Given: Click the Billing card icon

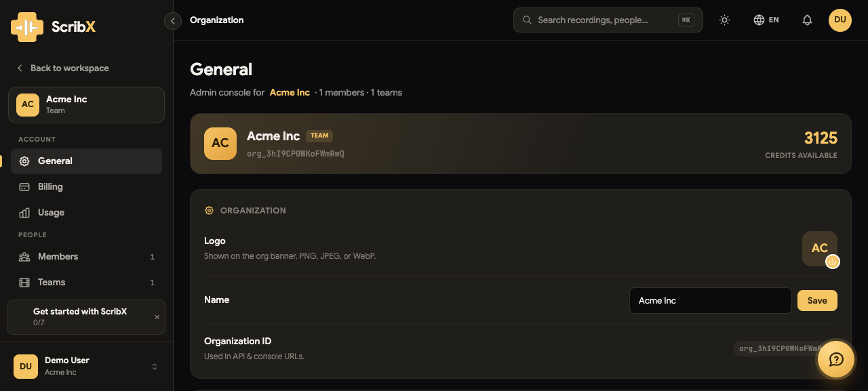Looking at the screenshot, I should tap(24, 187).
